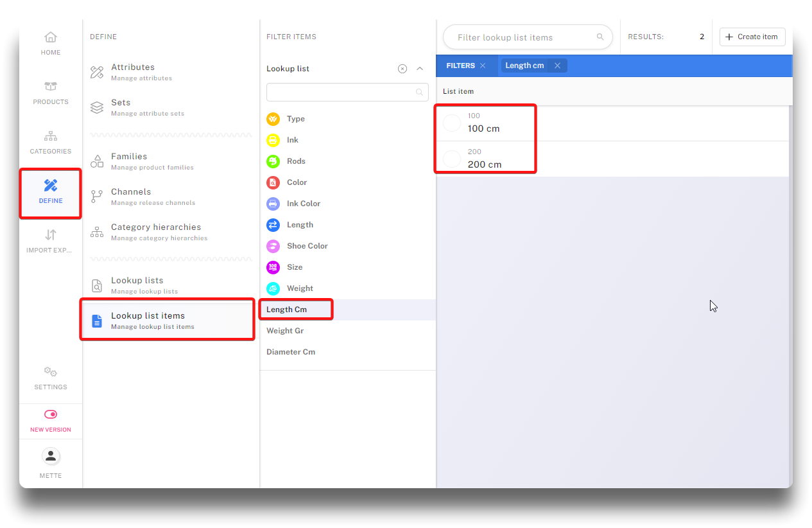The height and width of the screenshot is (528, 812).
Task: Clear all filters with the FILTERS X
Action: [483, 66]
